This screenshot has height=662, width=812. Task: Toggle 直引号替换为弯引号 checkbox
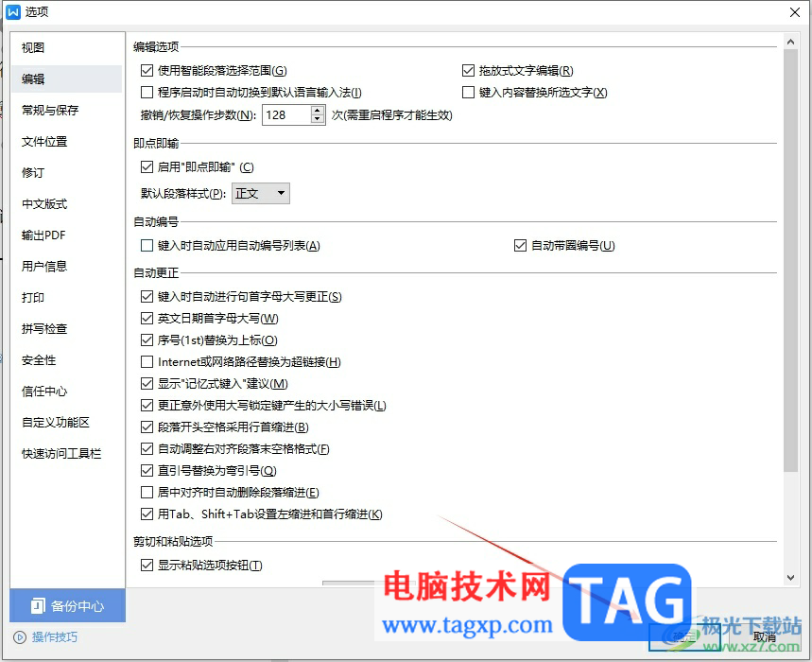[147, 470]
